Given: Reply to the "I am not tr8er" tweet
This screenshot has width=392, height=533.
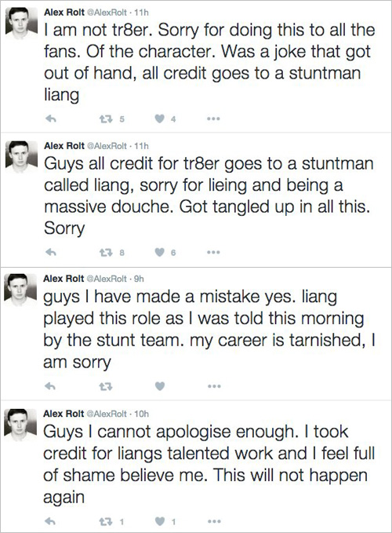Looking at the screenshot, I should tap(51, 119).
